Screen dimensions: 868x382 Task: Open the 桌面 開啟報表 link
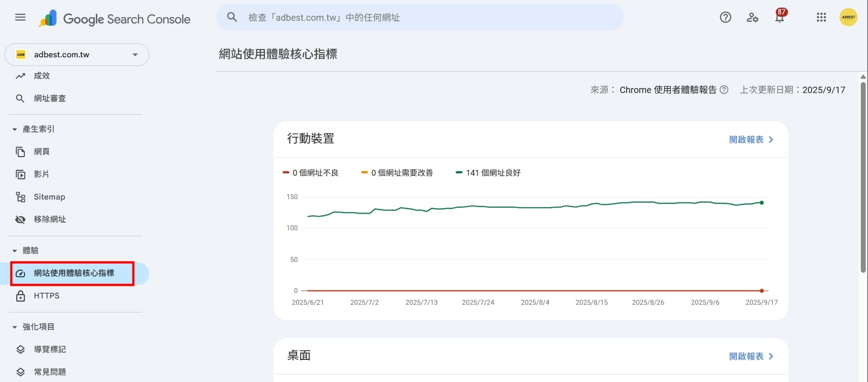coord(746,356)
